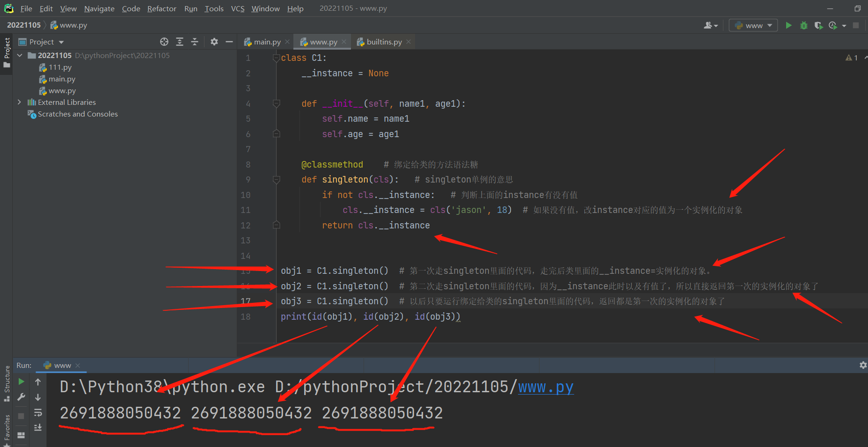Click the locate opened file target icon
The height and width of the screenshot is (447, 868).
click(164, 42)
